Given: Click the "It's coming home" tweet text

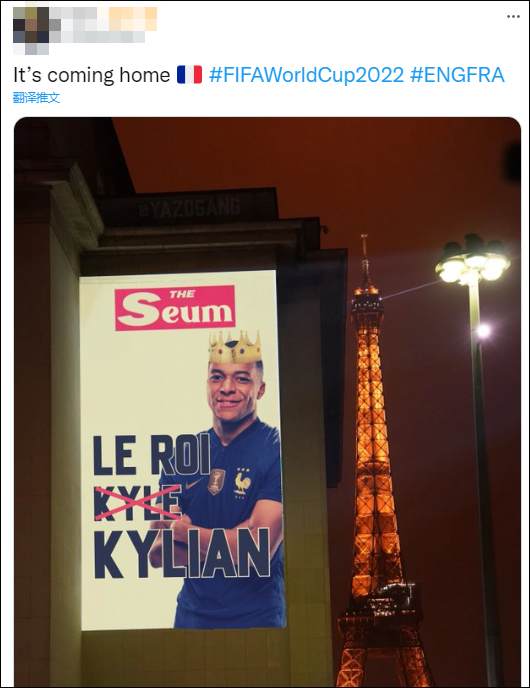Looking at the screenshot, I should click(x=92, y=75).
